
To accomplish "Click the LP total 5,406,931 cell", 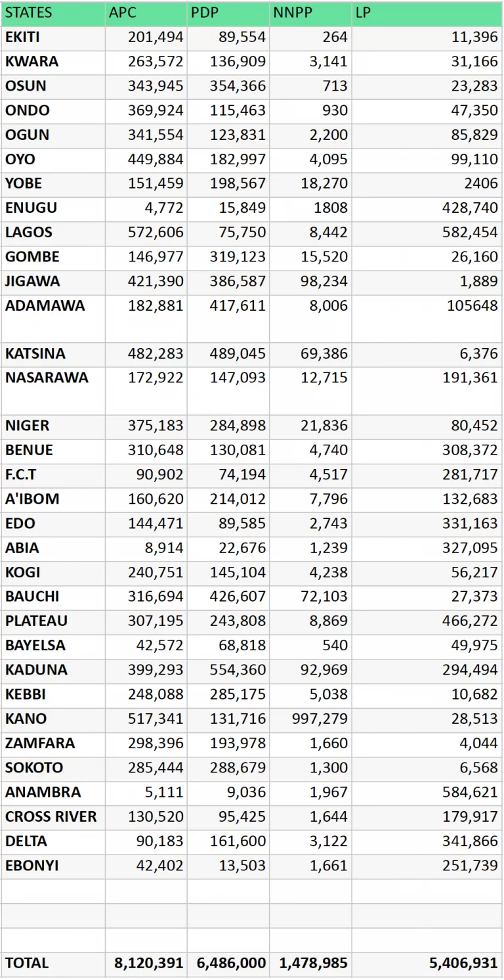I will click(x=427, y=963).
